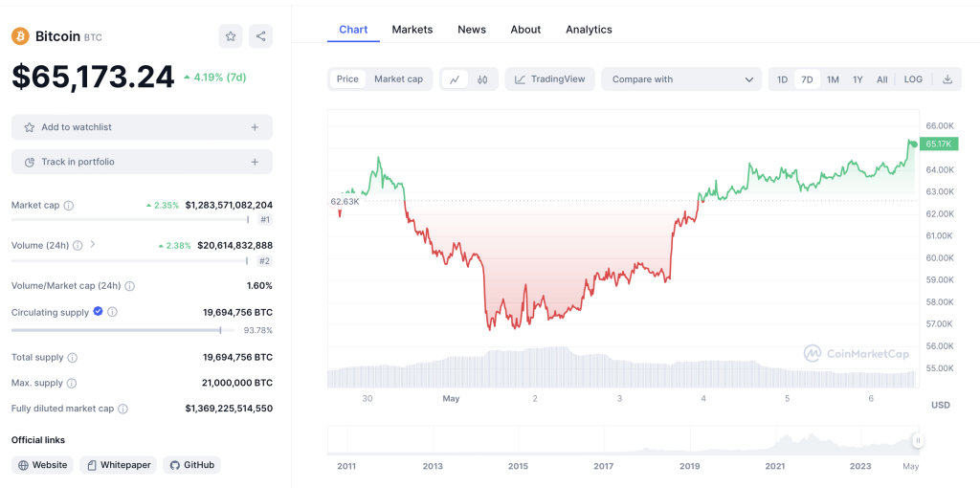Click the 62.63K baseline label
This screenshot has width=980, height=488.
point(345,201)
